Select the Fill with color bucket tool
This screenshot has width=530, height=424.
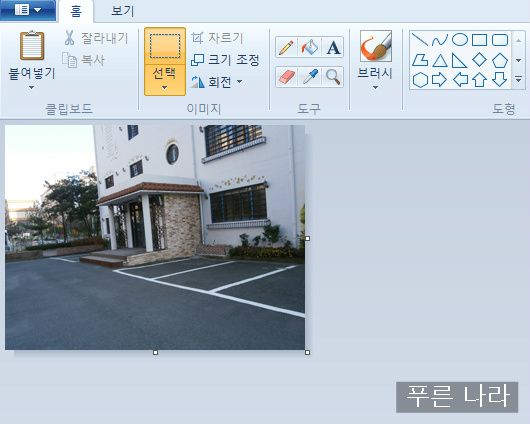310,47
